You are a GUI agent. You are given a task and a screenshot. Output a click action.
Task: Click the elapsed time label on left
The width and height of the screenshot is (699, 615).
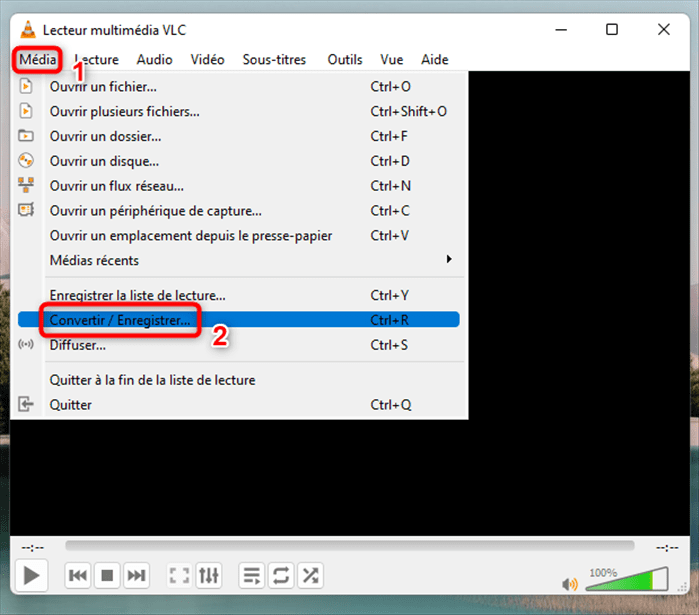pyautogui.click(x=33, y=547)
